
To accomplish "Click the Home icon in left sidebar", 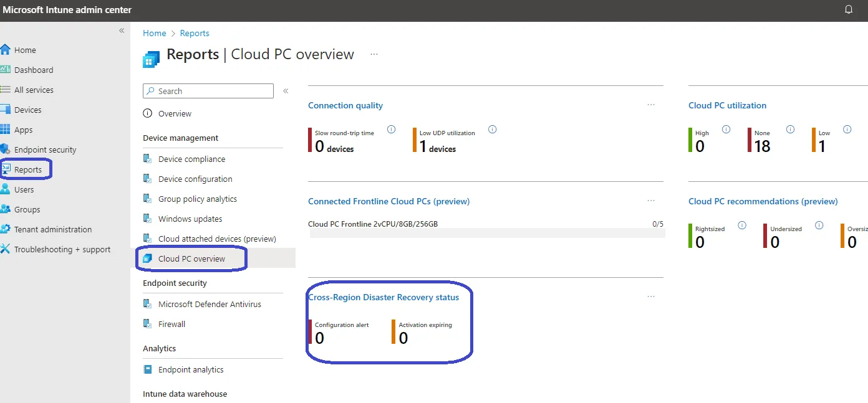I will (x=6, y=50).
